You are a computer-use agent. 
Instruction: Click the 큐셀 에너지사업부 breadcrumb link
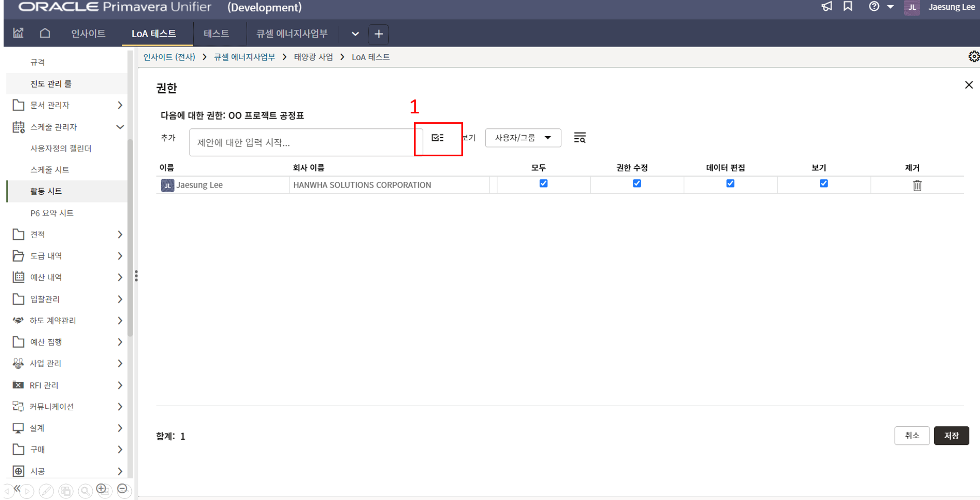pyautogui.click(x=244, y=57)
